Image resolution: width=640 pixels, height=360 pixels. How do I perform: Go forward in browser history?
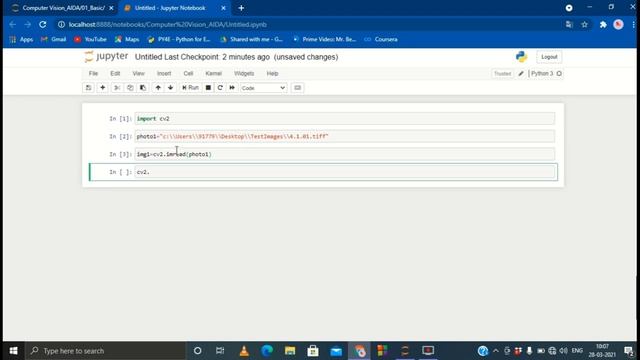tap(27, 24)
